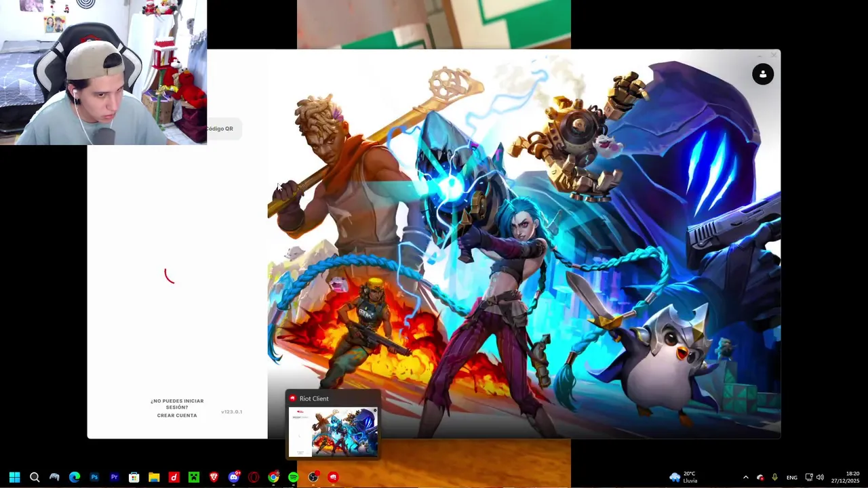Open Spotify from the taskbar
Screen dimensions: 868x488
(x=293, y=477)
